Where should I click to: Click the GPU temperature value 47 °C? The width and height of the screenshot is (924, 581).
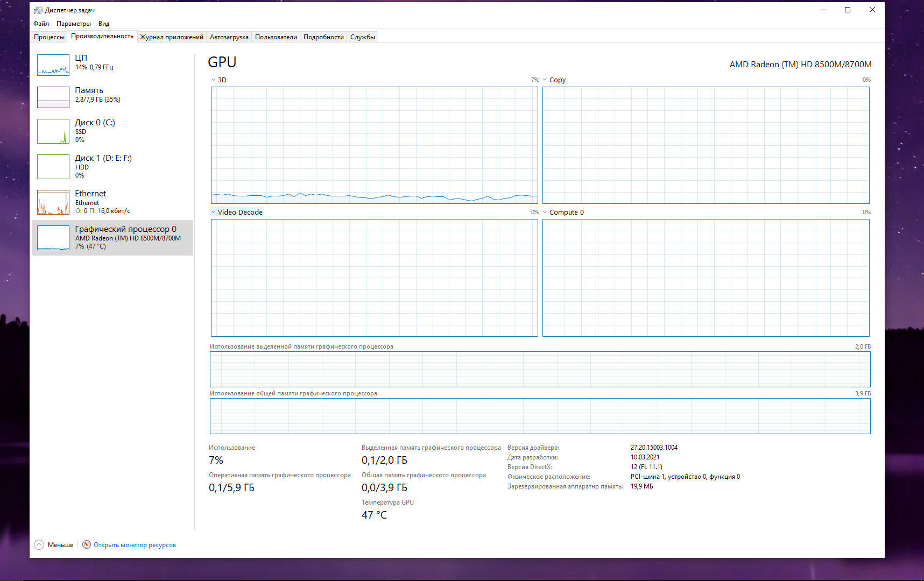[x=374, y=515]
